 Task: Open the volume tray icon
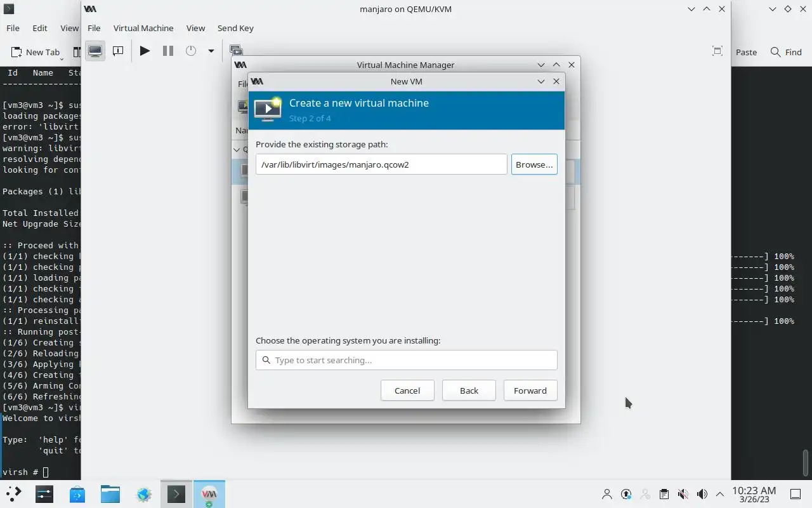click(x=702, y=494)
